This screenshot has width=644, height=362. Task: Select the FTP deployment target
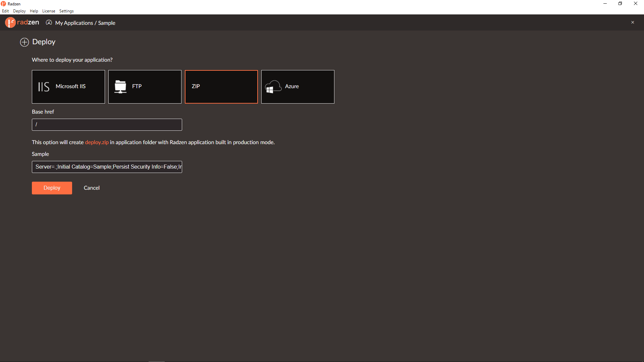click(x=145, y=87)
